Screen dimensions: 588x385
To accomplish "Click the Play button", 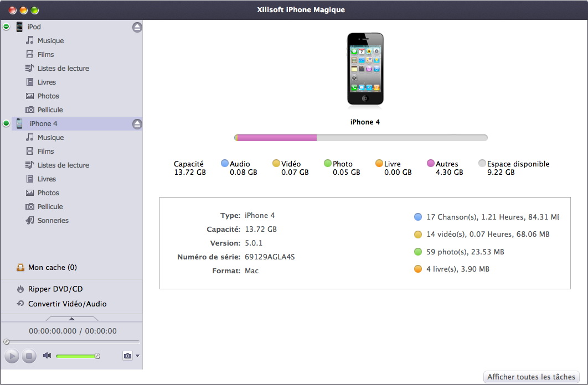I will pos(12,356).
